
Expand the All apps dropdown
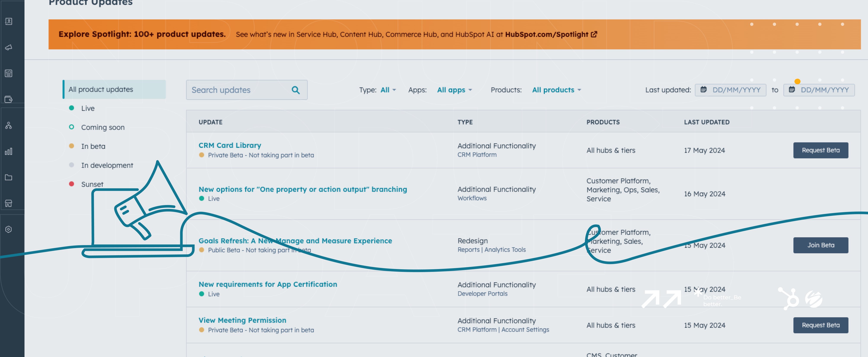[454, 90]
